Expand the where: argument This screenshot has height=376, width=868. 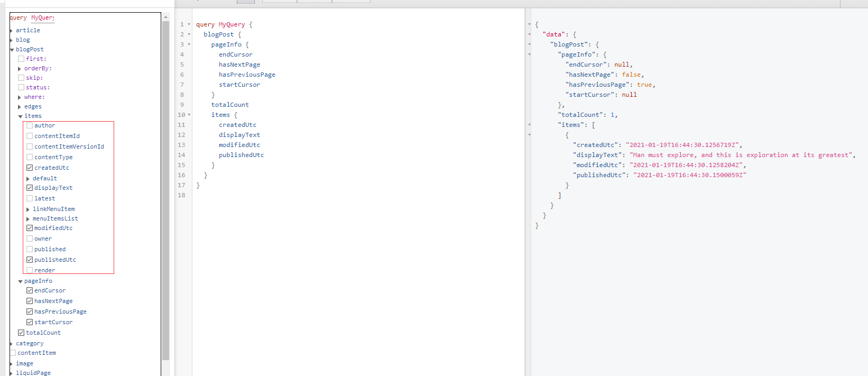click(20, 97)
